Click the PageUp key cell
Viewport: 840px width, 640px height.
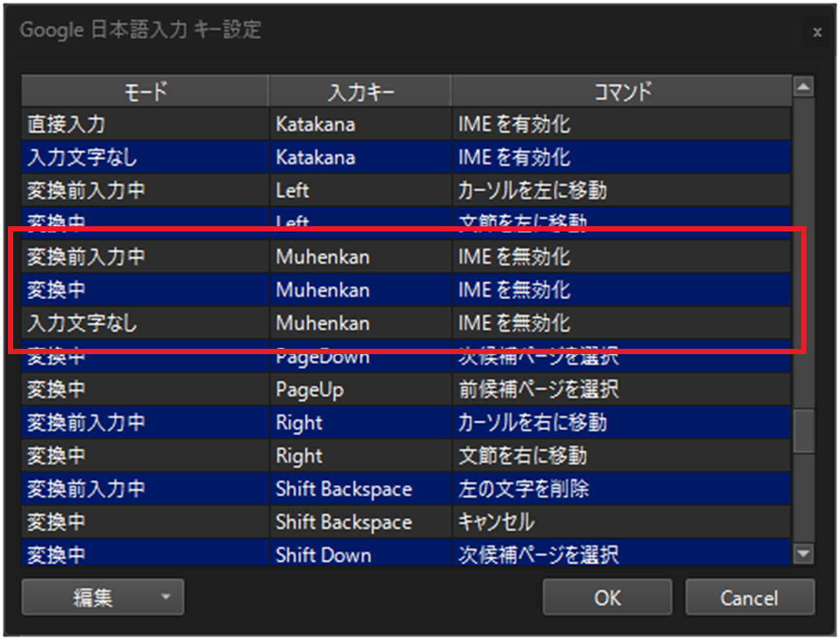point(360,390)
